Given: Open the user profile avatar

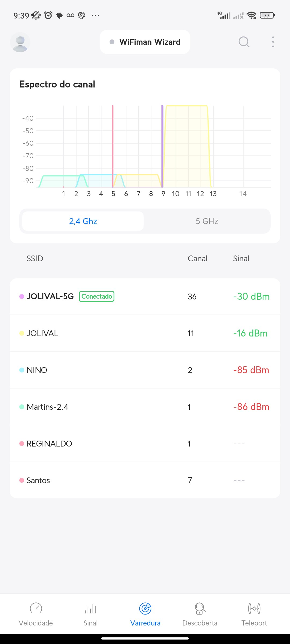Looking at the screenshot, I should pos(20,42).
